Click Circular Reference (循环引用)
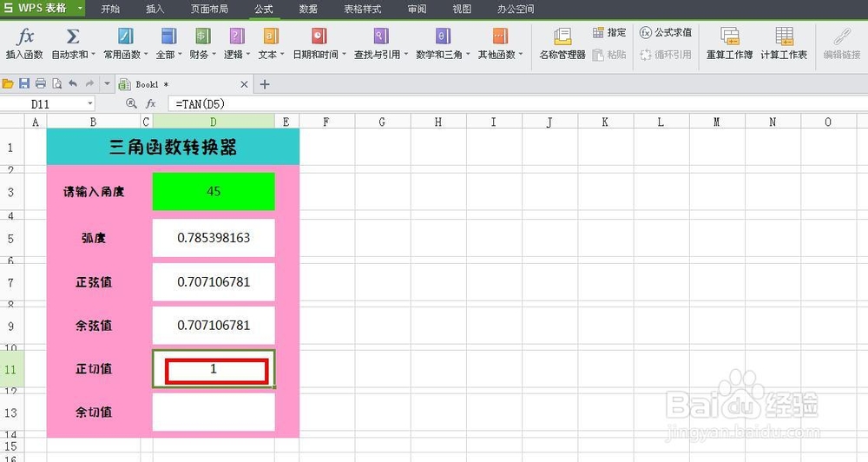 pyautogui.click(x=666, y=55)
